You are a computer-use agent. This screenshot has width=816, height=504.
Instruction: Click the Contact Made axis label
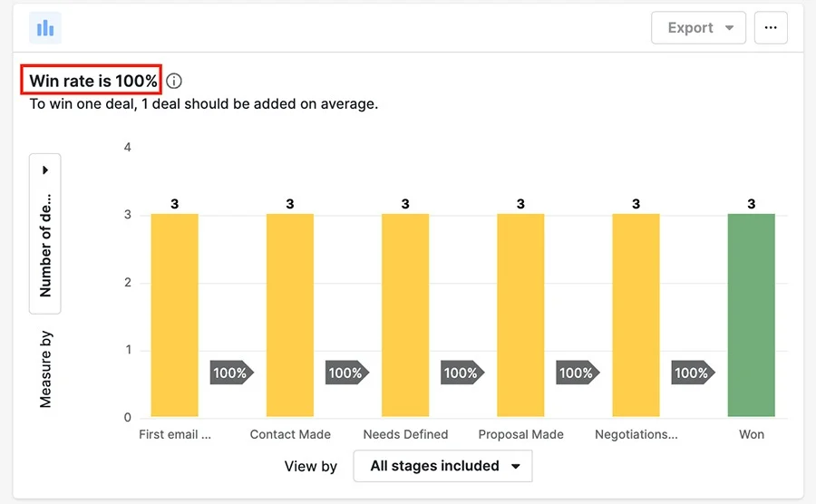pos(290,434)
